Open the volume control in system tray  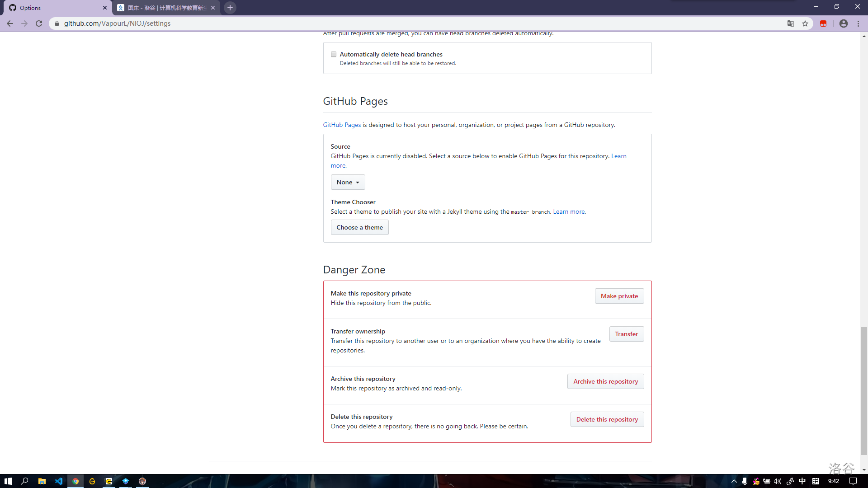click(x=778, y=481)
